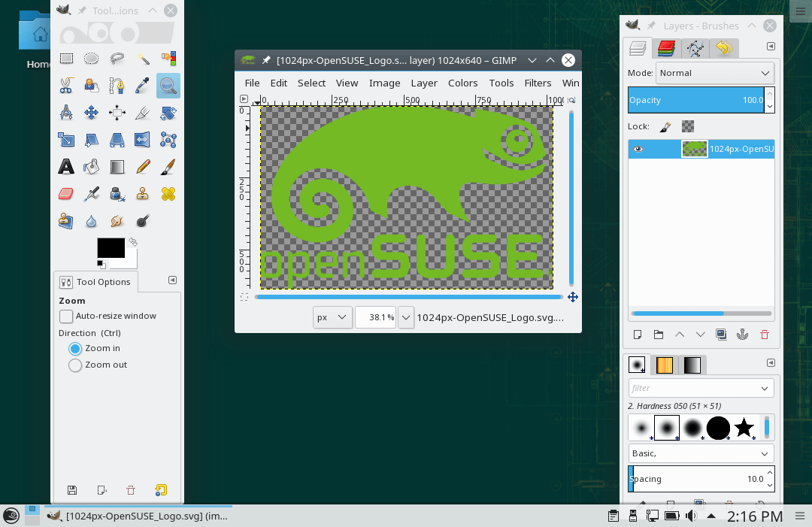Select the Select by Color tool

coord(168,59)
